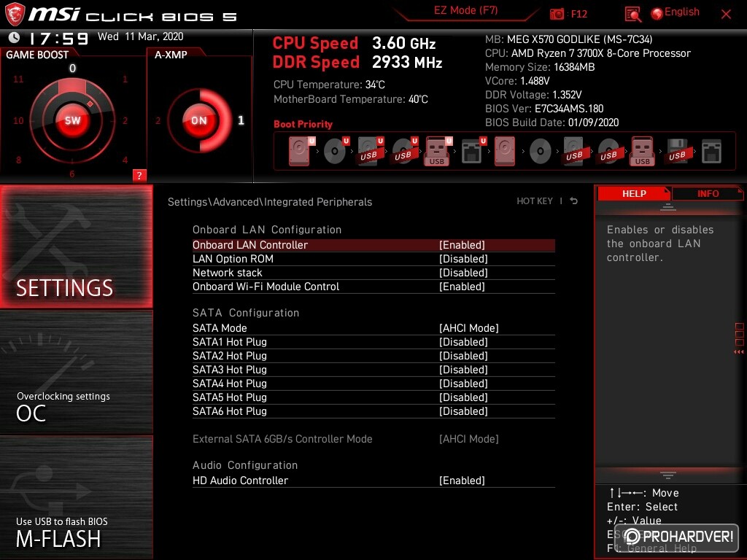
Task: Click the side panel arrows on right edge
Action: pyautogui.click(x=739, y=352)
